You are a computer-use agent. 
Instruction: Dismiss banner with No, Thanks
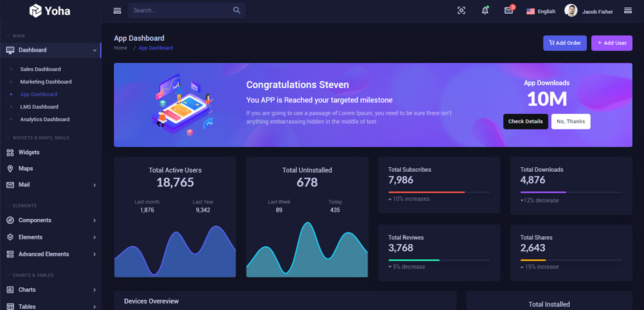click(x=570, y=122)
